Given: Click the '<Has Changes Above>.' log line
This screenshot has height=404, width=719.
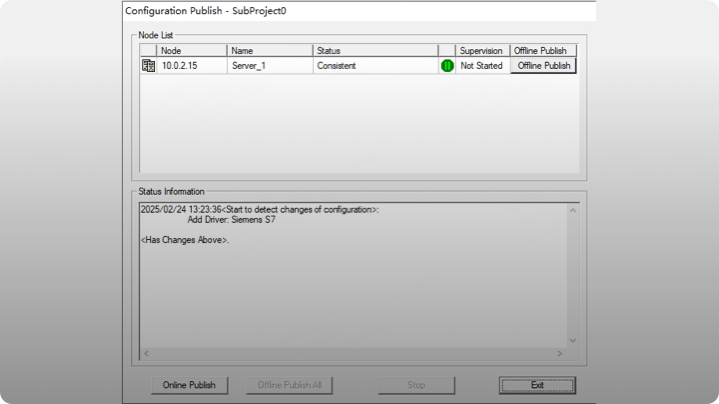Looking at the screenshot, I should [185, 240].
